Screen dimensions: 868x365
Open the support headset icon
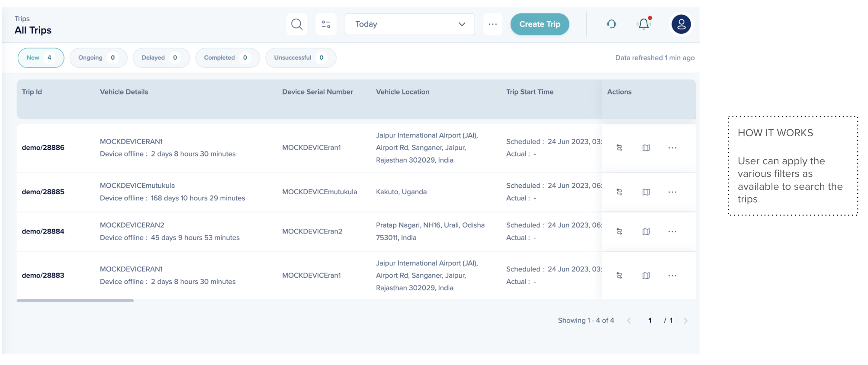[x=611, y=24]
